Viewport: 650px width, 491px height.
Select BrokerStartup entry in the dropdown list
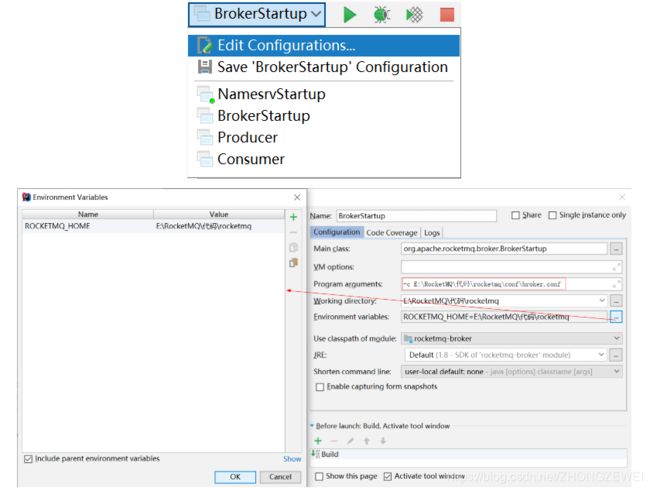point(323,116)
